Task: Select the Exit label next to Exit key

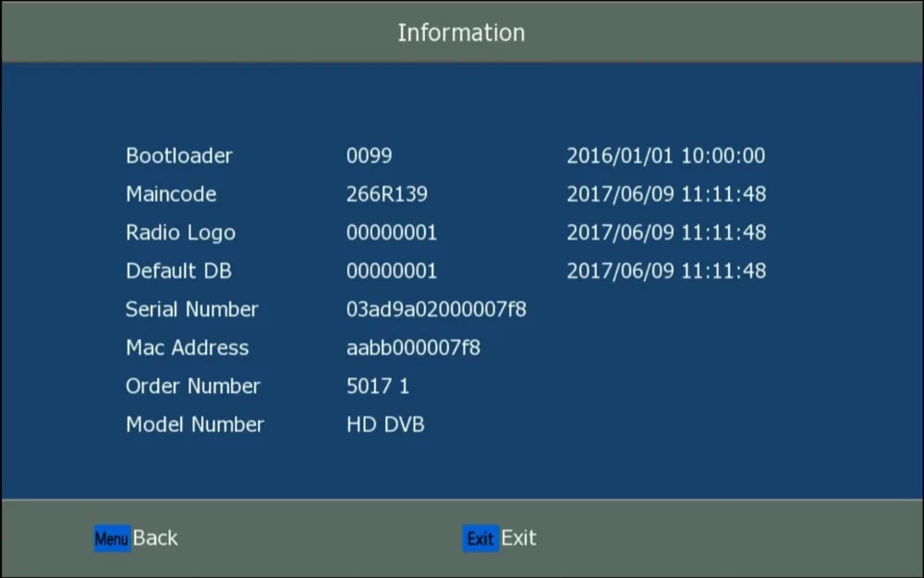Action: pos(519,538)
